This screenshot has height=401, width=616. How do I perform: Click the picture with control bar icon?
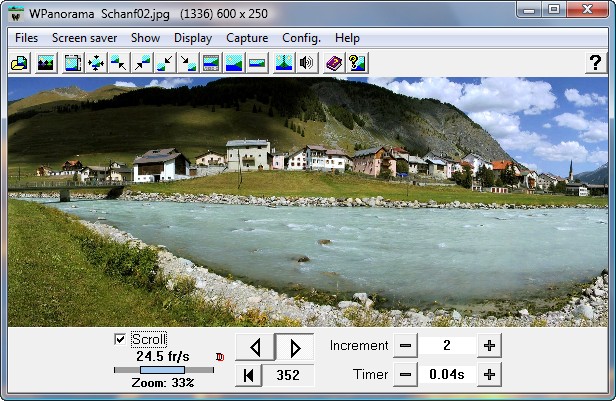[211, 63]
